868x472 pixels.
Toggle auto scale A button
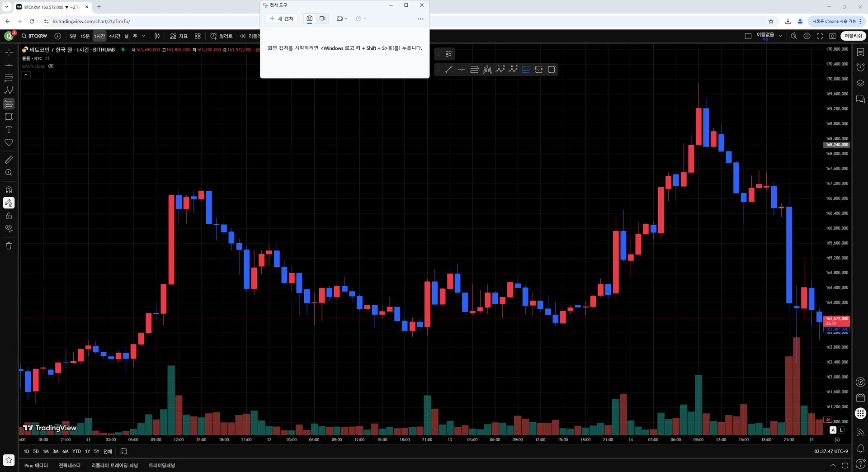[833, 430]
